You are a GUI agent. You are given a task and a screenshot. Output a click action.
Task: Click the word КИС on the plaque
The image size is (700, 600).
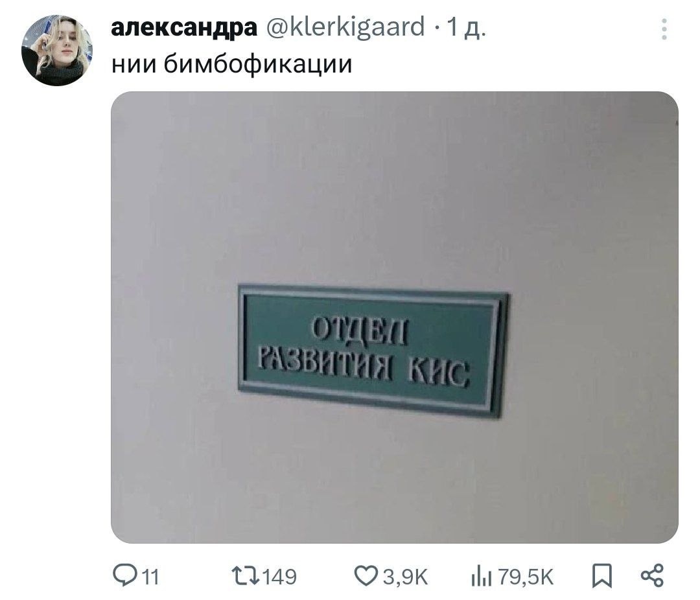pyautogui.click(x=438, y=373)
